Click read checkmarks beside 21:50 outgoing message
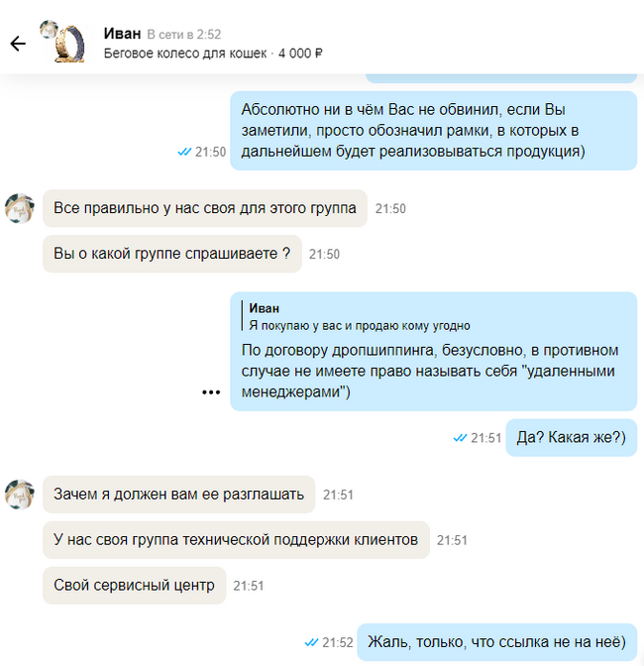The height and width of the screenshot is (666, 644). click(x=184, y=152)
